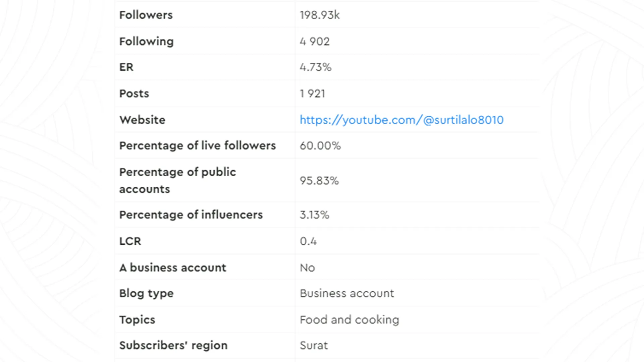Click the Blog type value Business account
Screen dimensions: 644x362
coord(347,294)
